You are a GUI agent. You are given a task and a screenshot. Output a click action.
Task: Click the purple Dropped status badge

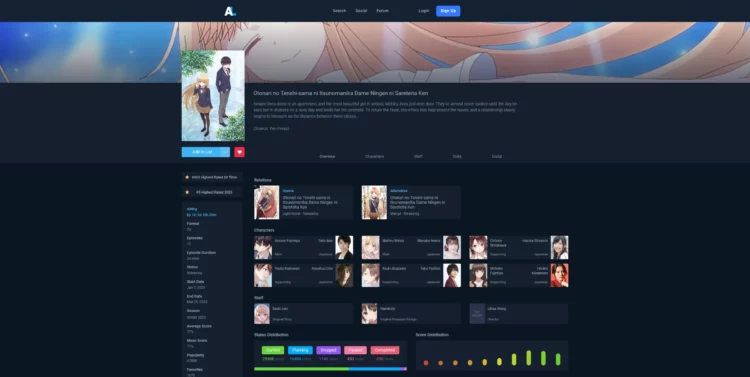click(328, 350)
